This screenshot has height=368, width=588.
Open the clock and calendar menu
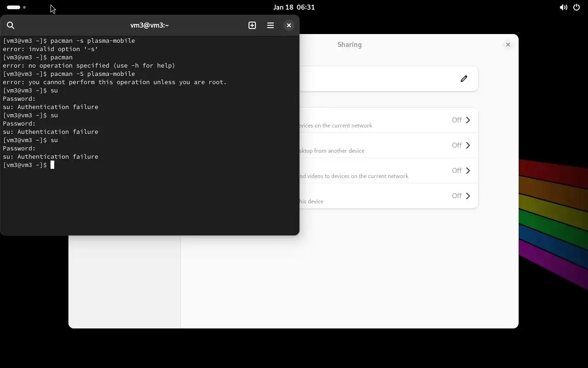(x=294, y=7)
